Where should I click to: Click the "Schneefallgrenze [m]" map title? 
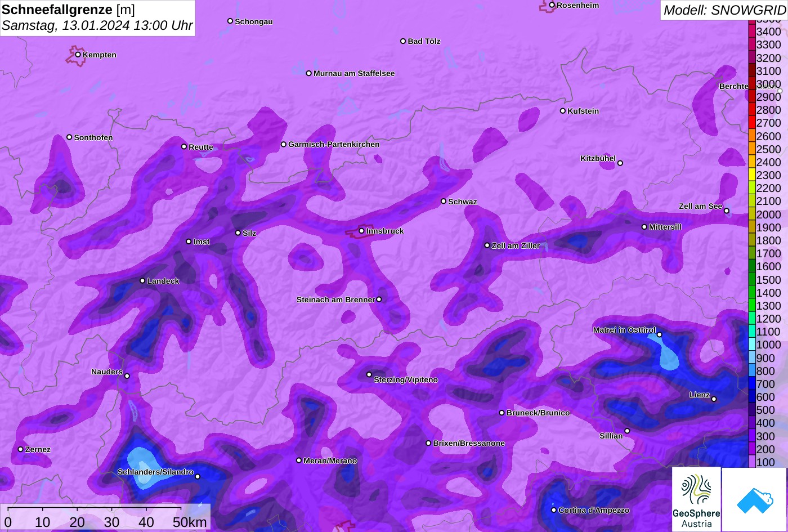pyautogui.click(x=68, y=10)
